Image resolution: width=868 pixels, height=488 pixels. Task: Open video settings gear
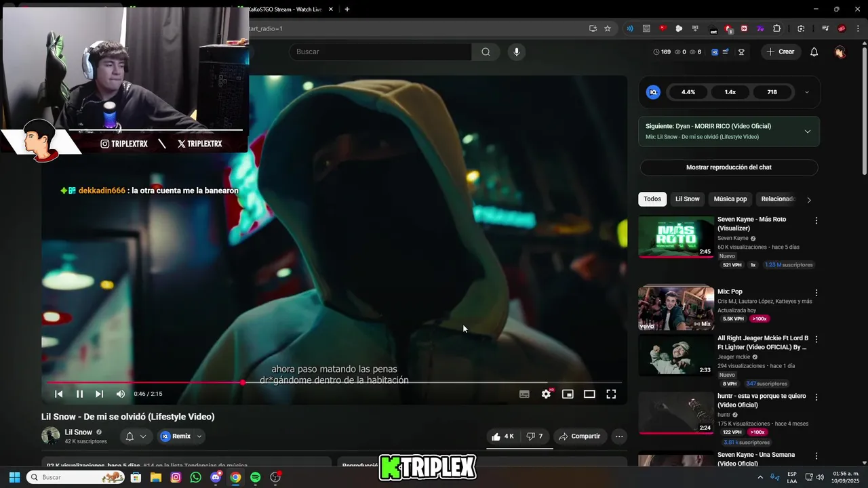(546, 394)
